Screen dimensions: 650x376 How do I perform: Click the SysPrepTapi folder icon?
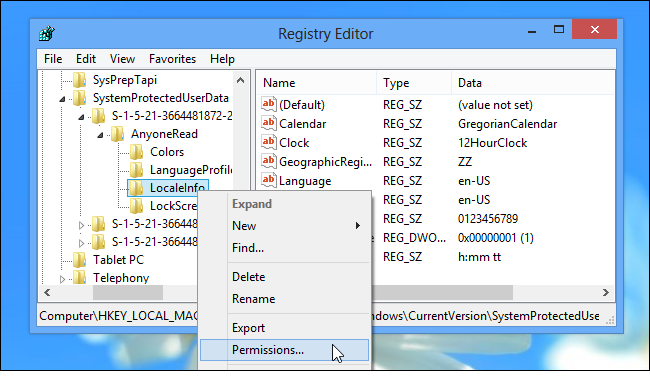[x=79, y=80]
